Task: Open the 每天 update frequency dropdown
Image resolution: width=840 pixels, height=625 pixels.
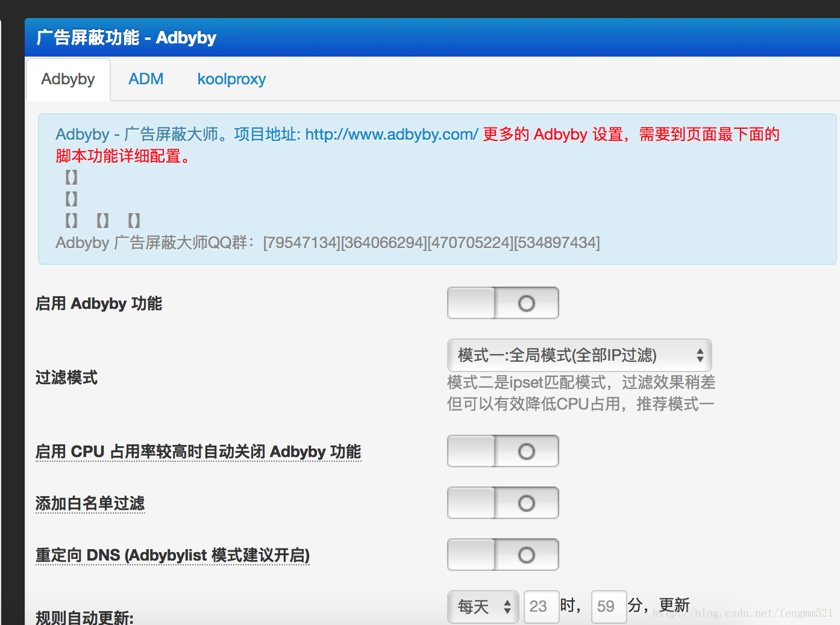Action: pos(483,606)
